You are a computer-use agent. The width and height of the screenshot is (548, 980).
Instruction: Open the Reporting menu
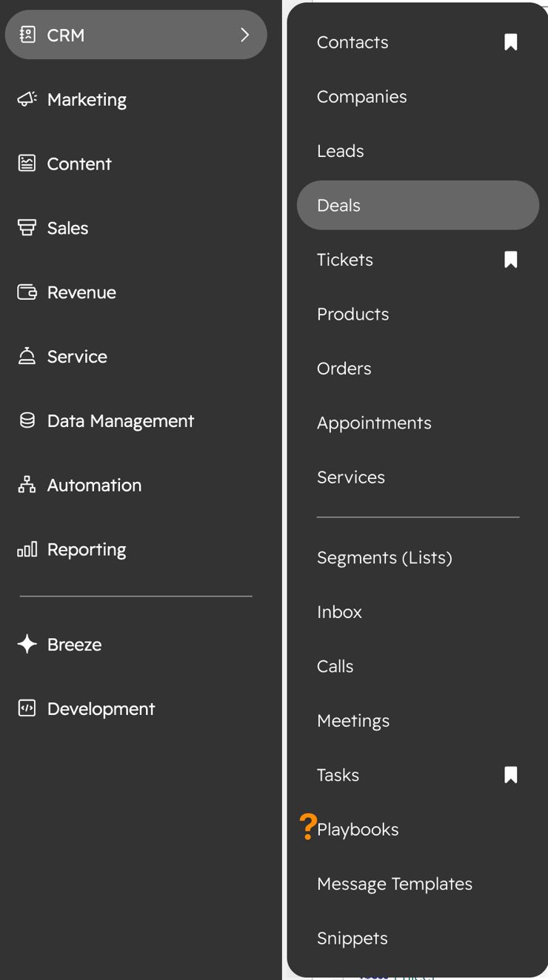tap(136, 549)
